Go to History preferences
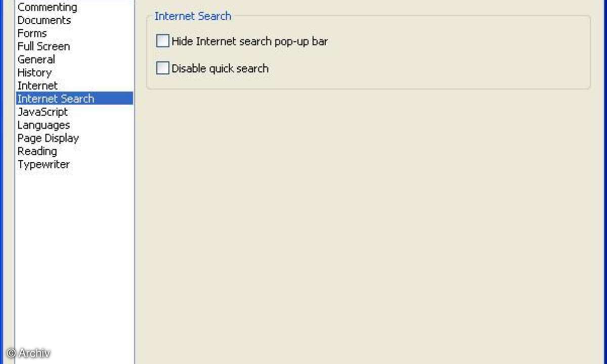The width and height of the screenshot is (607, 364). [34, 73]
